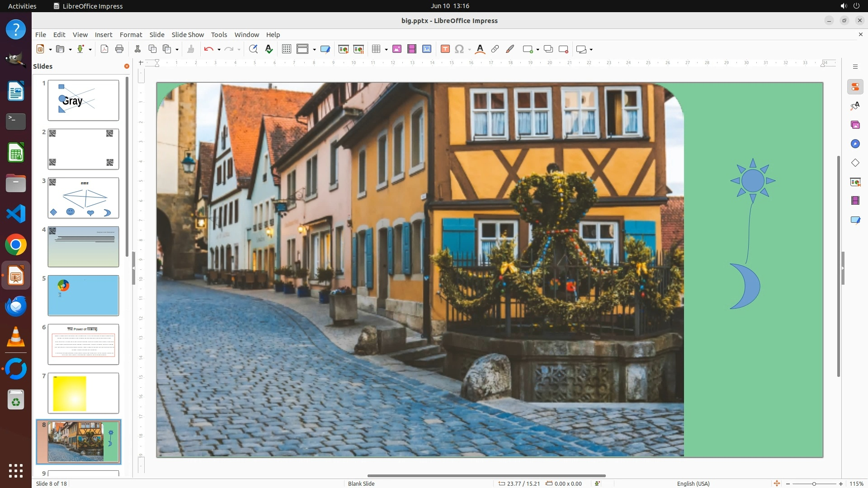The width and height of the screenshot is (868, 488).
Task: Close the Slides panel
Action: pos(127,66)
